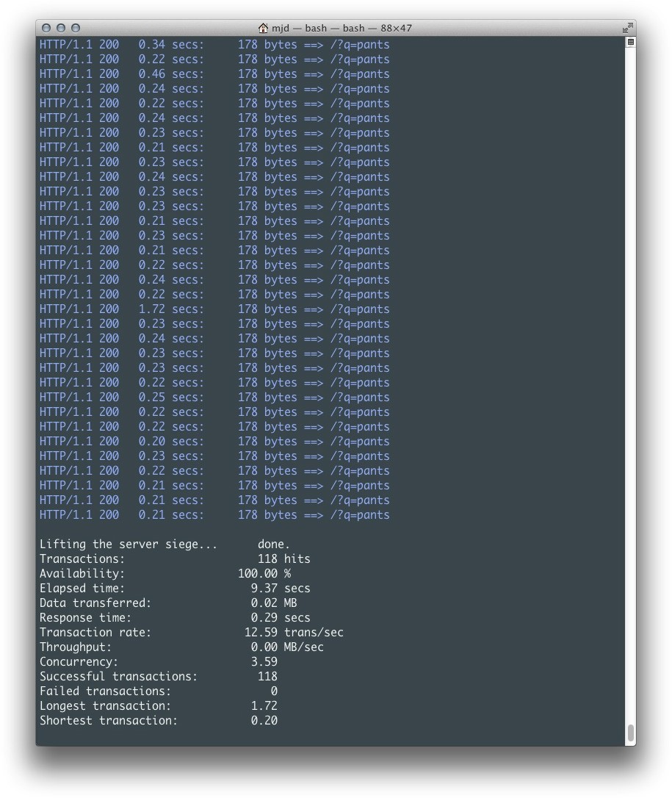
Task: Click the 0.46 secs response line
Action: point(214,74)
